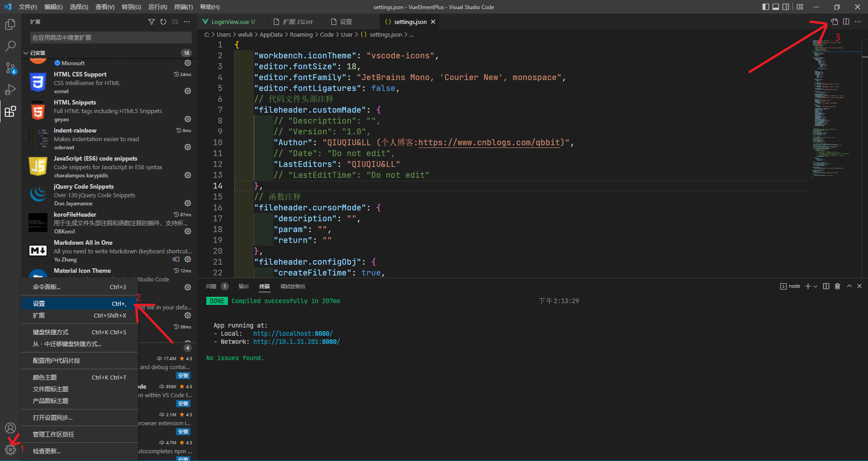868x461 pixels.
Task: Click the Manage gear icon at bottom left
Action: (x=10, y=450)
